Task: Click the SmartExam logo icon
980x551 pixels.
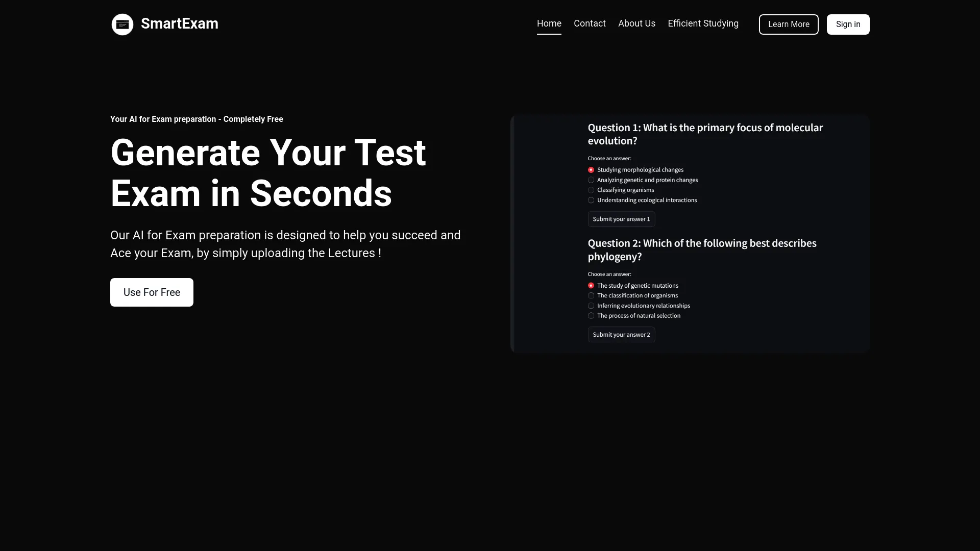Action: (x=122, y=23)
